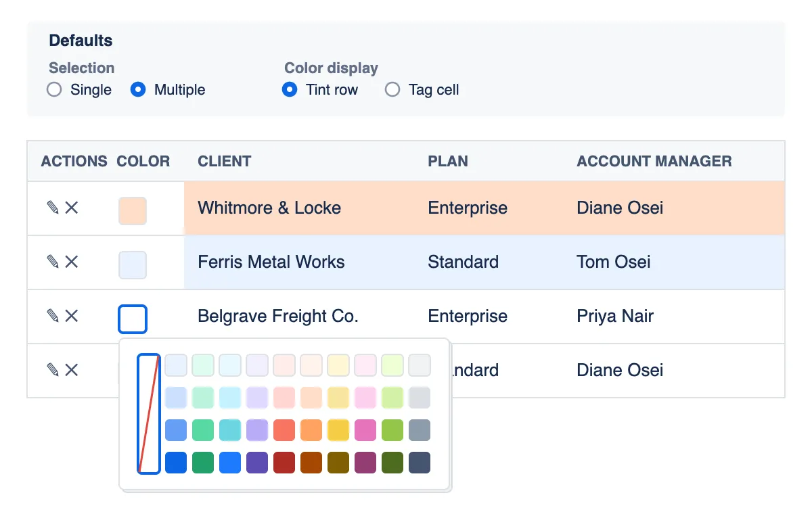Select the Whitmore & Locke client cell

(x=299, y=208)
